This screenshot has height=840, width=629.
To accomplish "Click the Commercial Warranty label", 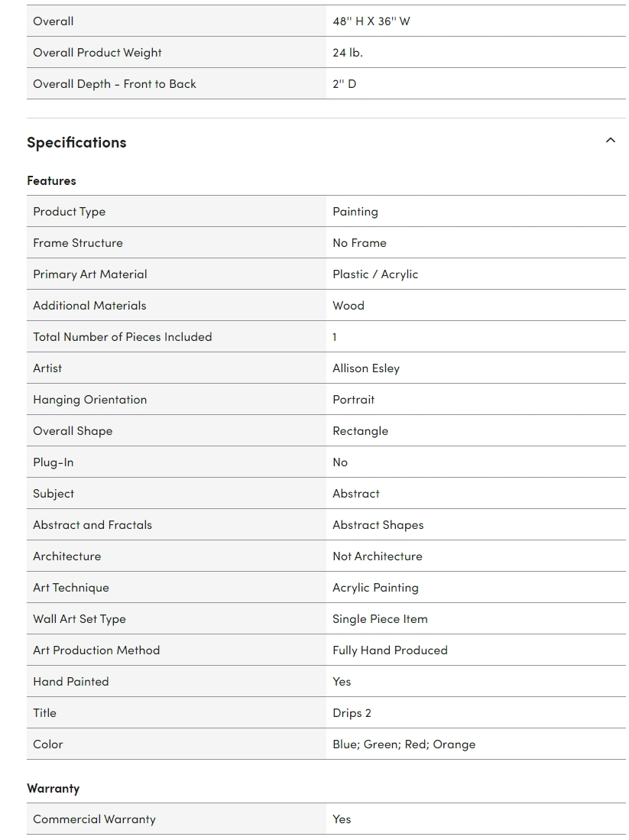I will pyautogui.click(x=94, y=819).
